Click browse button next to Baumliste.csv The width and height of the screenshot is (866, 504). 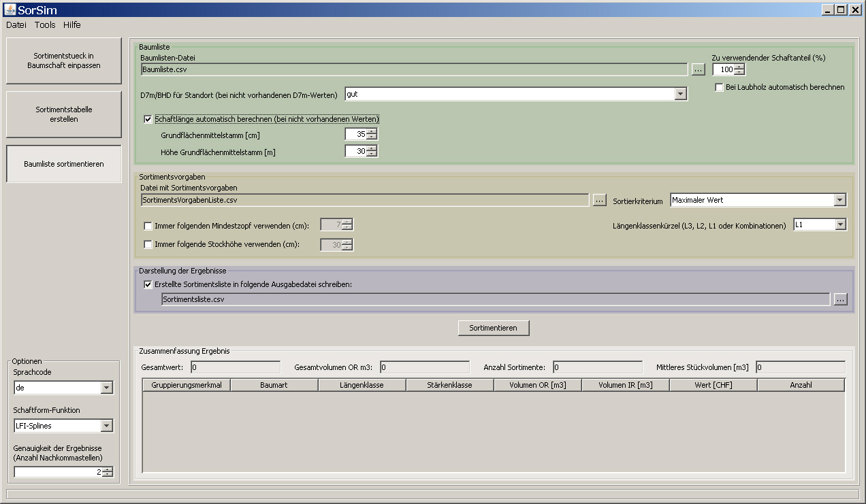(x=698, y=69)
